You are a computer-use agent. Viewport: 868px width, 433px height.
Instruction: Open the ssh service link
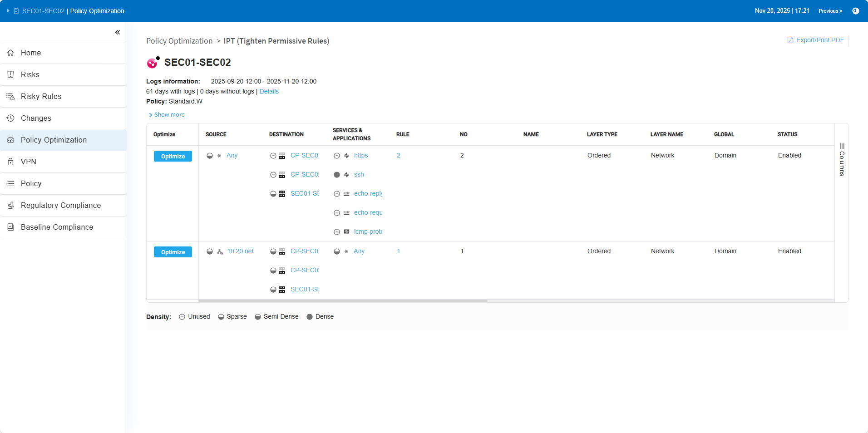[359, 174]
